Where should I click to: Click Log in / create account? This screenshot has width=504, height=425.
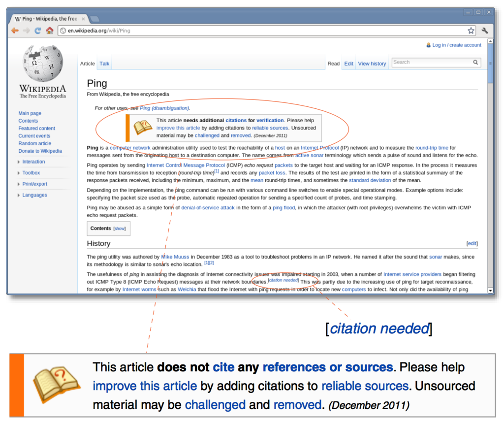pos(456,45)
